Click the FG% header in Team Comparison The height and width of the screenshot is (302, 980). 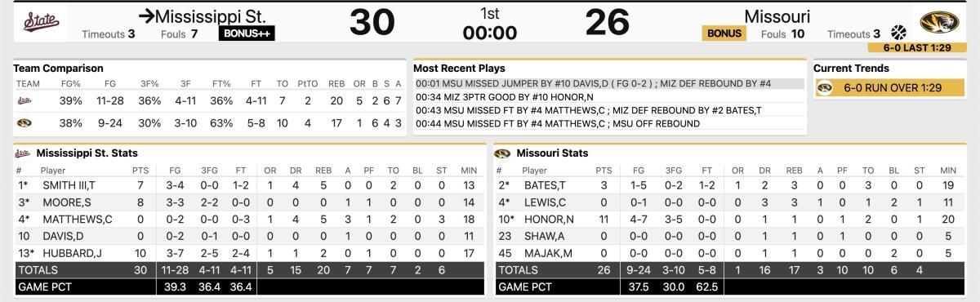[x=69, y=82]
